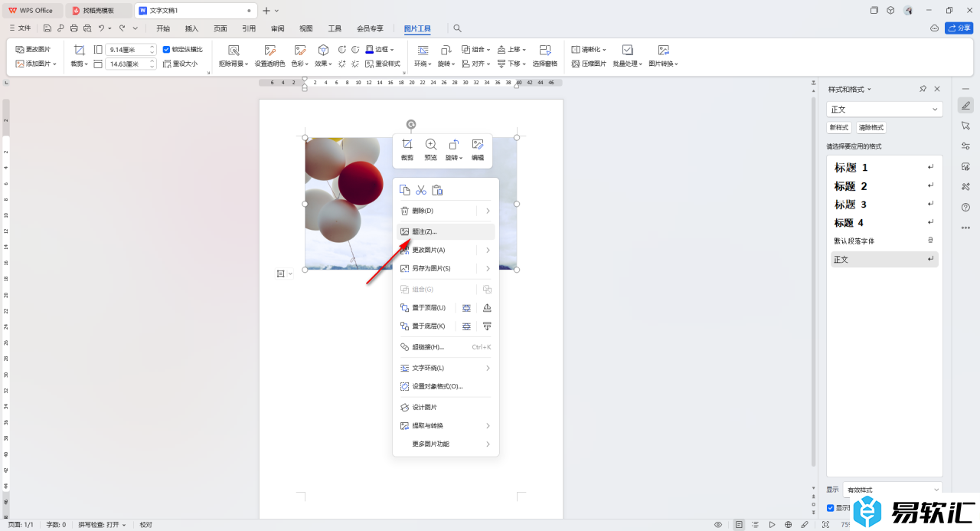This screenshot has width=980, height=531.
Task: Switch to the 插入 ribbon tab
Action: [191, 28]
